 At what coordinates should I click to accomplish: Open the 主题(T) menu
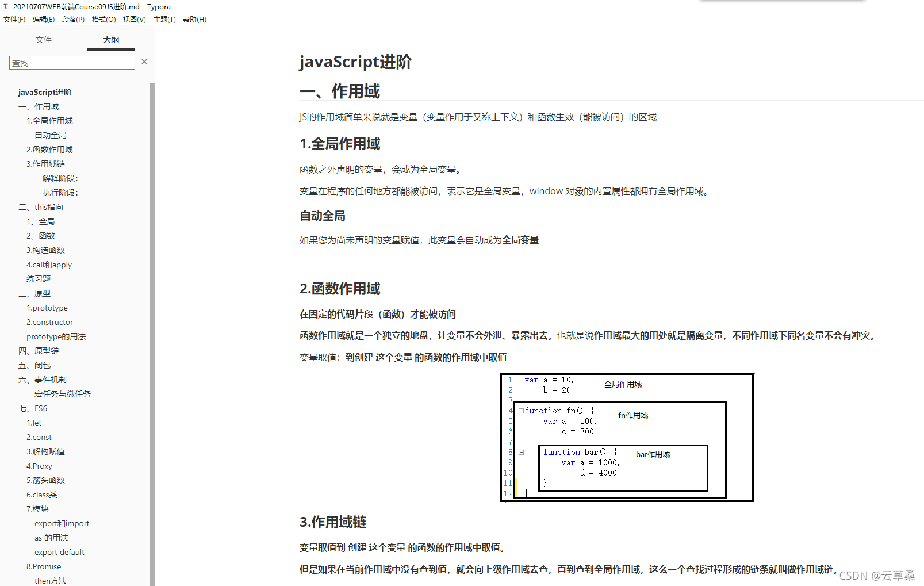pos(164,20)
